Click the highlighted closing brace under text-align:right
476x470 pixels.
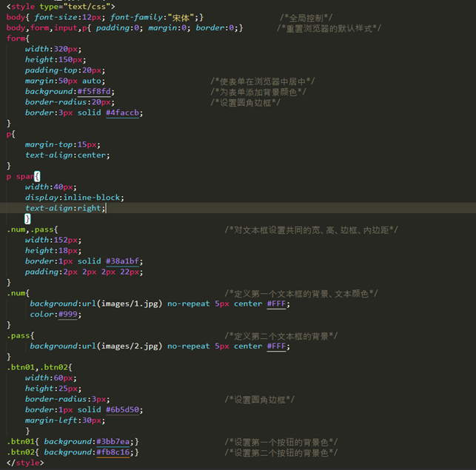coord(27,218)
